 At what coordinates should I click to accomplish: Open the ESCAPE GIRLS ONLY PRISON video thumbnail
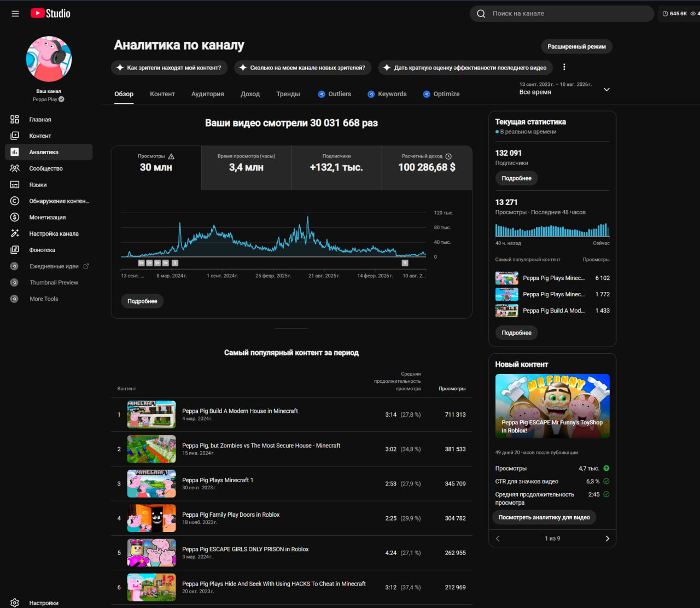pos(151,553)
